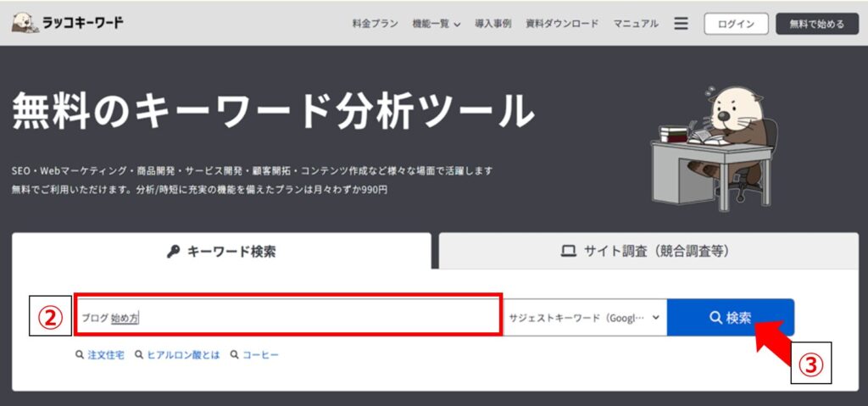Open the hamburger menu icon

[681, 23]
